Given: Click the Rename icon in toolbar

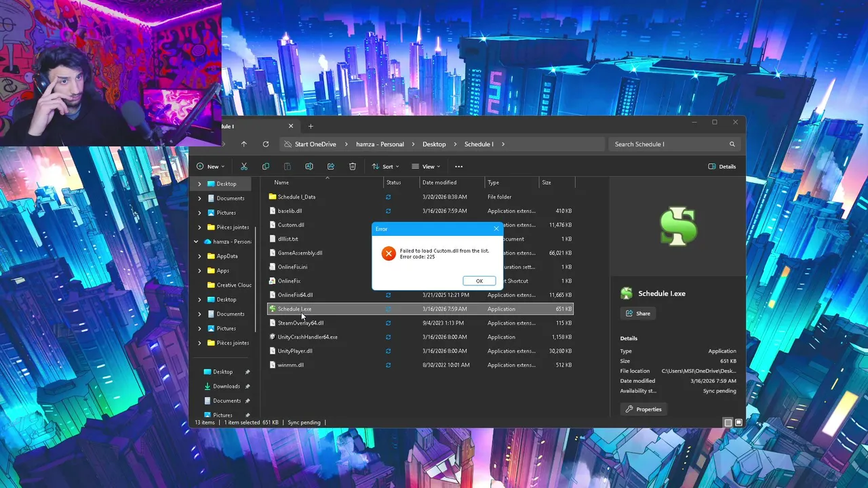Looking at the screenshot, I should tap(309, 166).
